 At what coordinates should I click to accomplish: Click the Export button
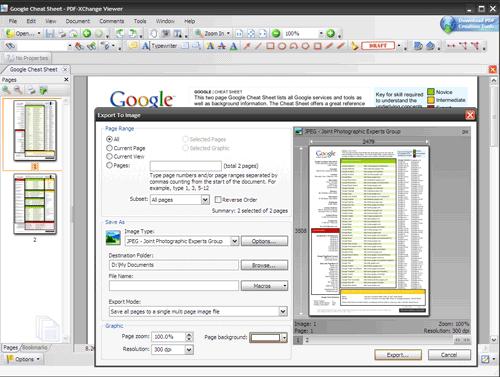398,355
